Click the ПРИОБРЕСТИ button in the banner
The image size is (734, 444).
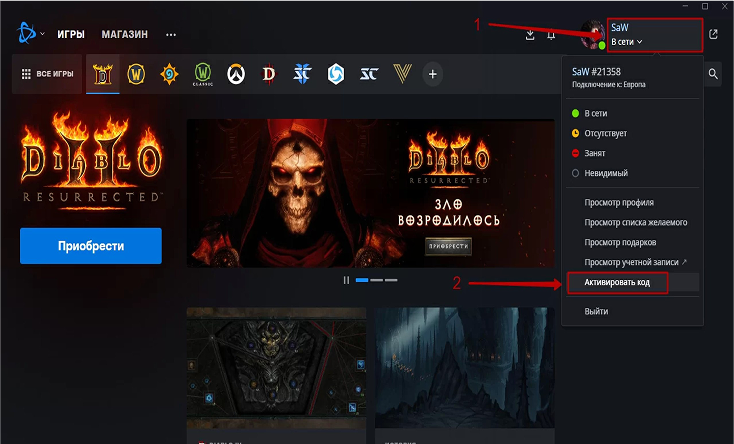(448, 246)
